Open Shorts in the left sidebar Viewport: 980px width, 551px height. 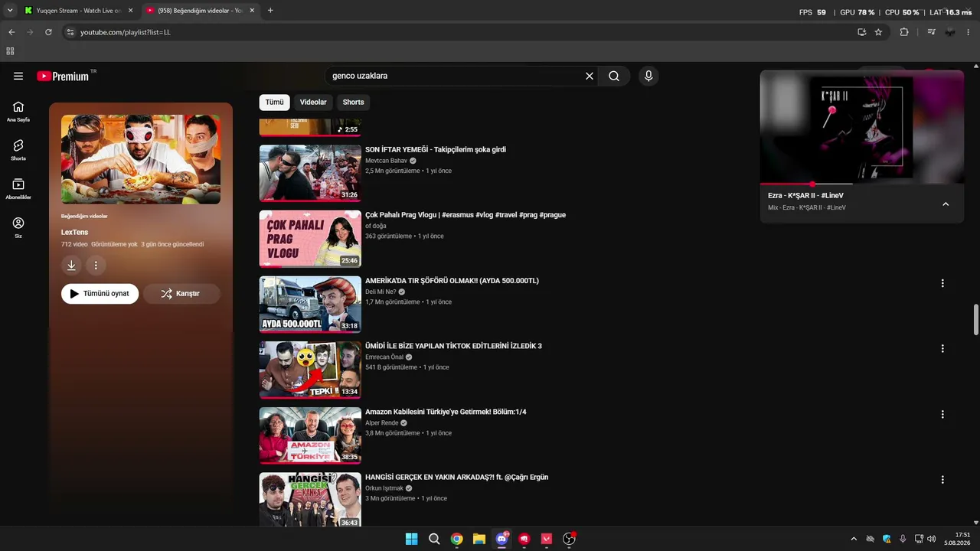(18, 150)
